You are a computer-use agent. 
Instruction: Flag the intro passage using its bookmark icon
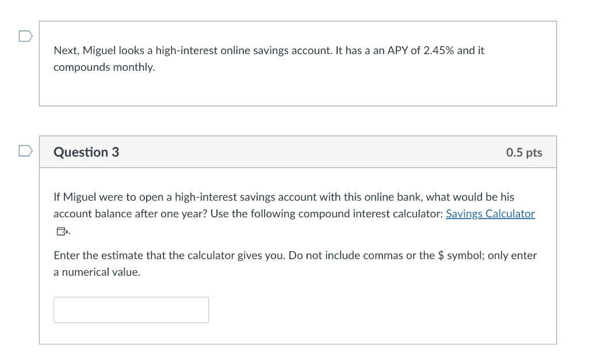click(25, 36)
